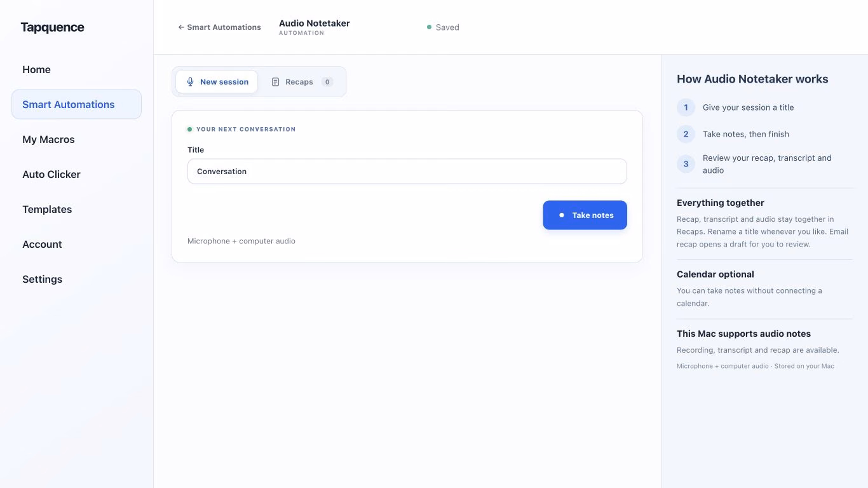Start recording with Take notes button
The image size is (868, 488).
pyautogui.click(x=585, y=215)
